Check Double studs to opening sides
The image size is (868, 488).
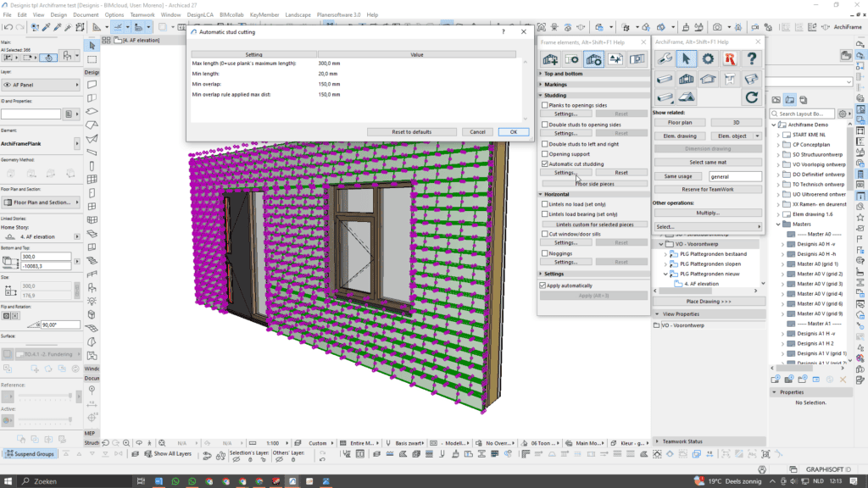(545, 125)
